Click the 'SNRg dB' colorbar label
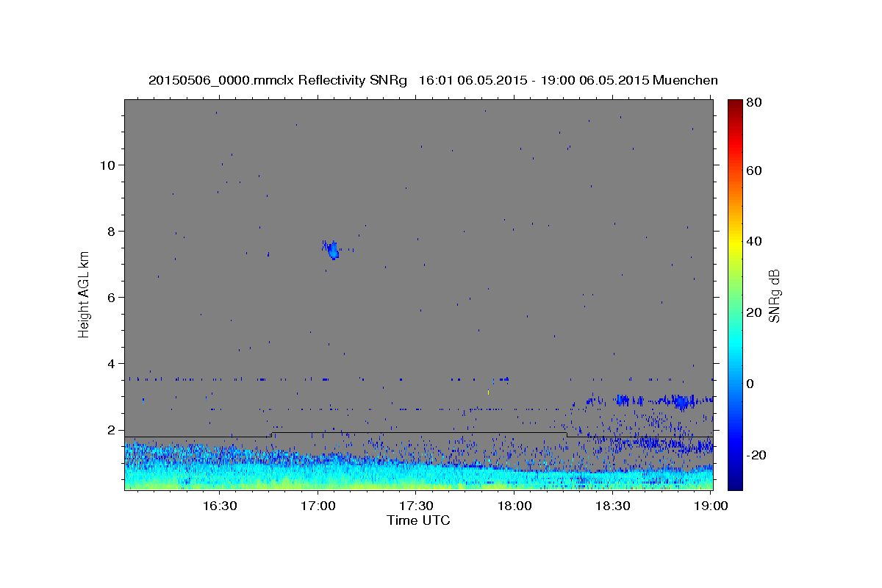Viewport: 882px width, 588px height. click(x=774, y=296)
